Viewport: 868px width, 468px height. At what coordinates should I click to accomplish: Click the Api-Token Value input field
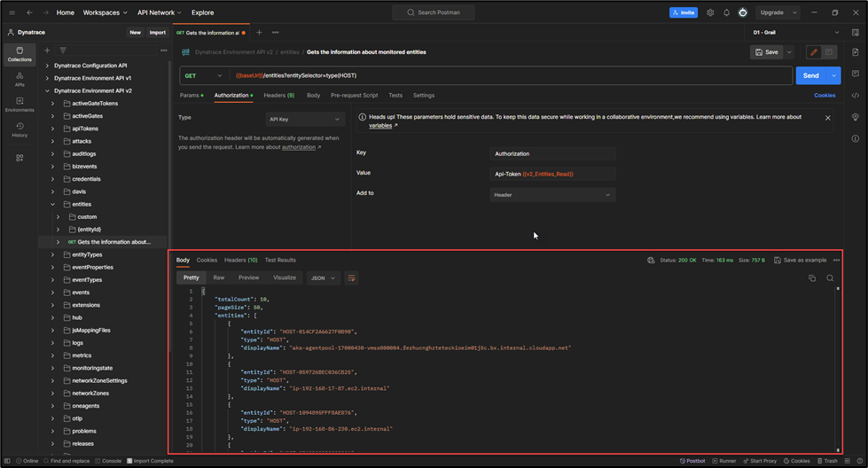click(552, 174)
